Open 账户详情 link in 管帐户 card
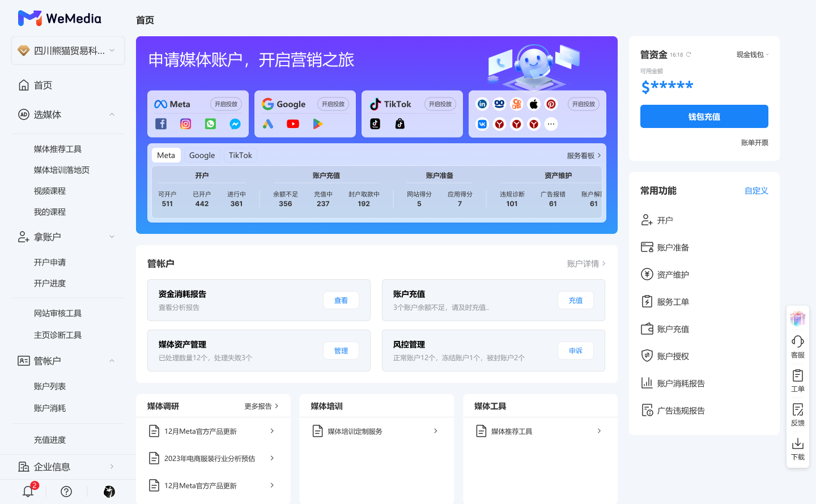816x504 pixels. (586, 263)
